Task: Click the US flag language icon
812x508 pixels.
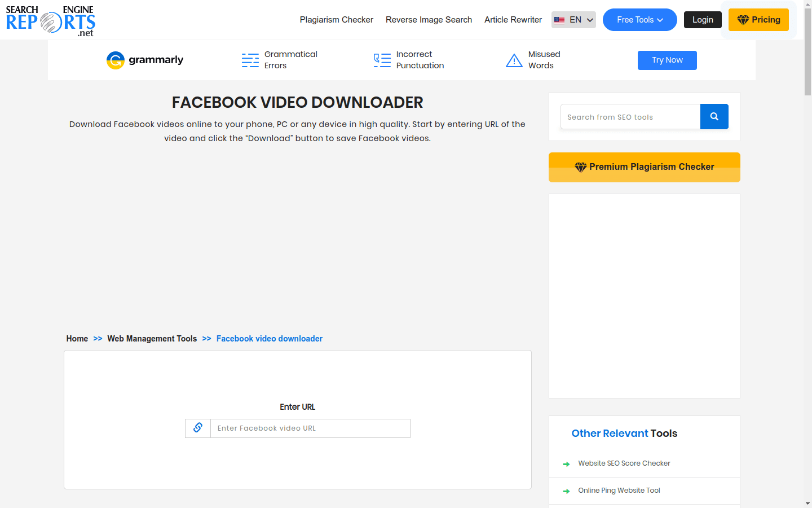Action: pos(559,19)
